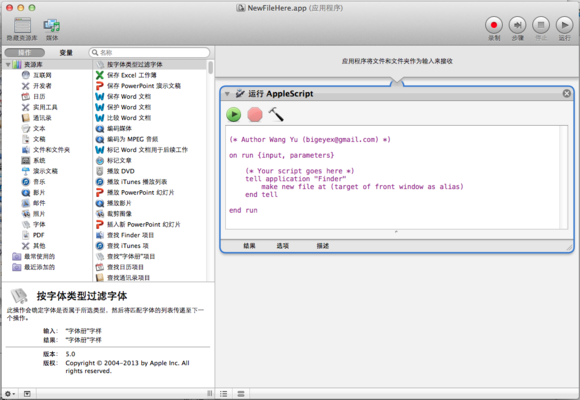This screenshot has height=400, width=580.
Task: Switch to the log list view icon
Action: coord(224,394)
